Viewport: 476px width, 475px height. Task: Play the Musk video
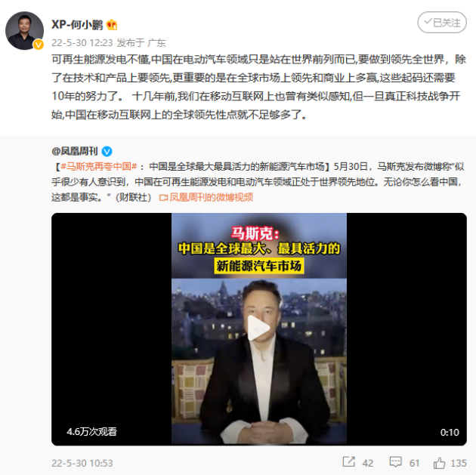click(258, 328)
